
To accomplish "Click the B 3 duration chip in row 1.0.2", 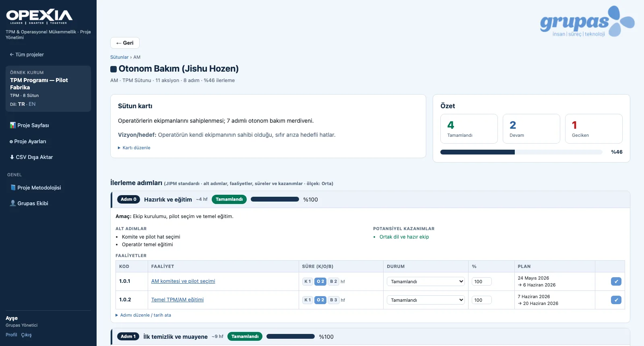I will tap(333, 300).
